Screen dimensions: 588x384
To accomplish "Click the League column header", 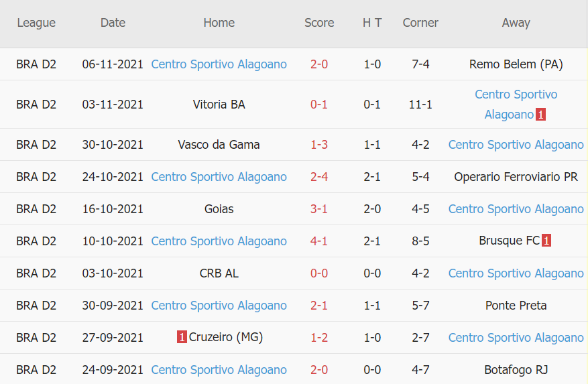I will (36, 23).
